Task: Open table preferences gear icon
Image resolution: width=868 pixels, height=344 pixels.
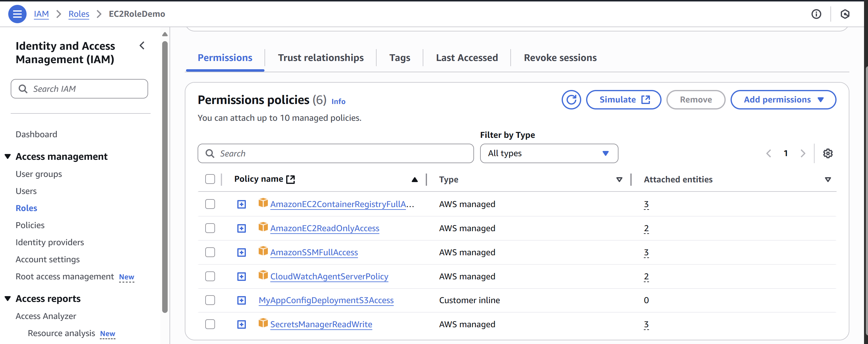Action: coord(828,153)
